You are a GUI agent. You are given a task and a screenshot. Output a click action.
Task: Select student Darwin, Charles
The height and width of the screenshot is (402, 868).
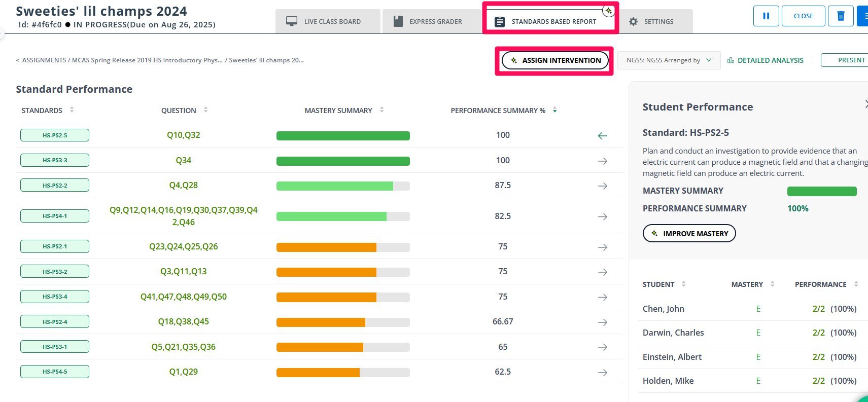[x=673, y=333]
